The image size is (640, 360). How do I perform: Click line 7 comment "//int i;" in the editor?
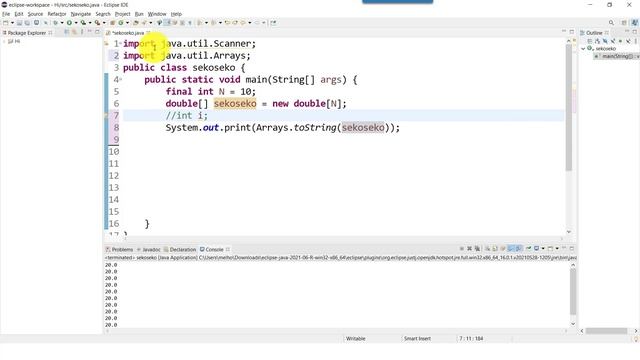tap(187, 116)
